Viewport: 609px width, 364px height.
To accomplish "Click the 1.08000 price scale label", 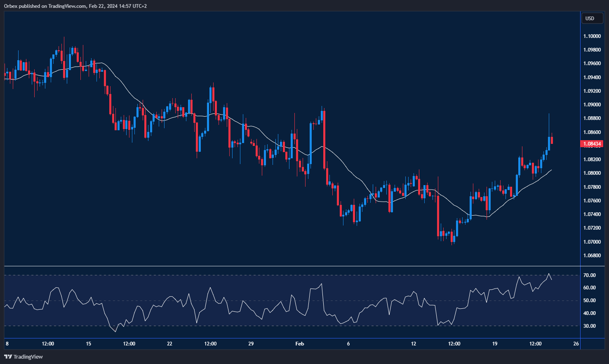I will tap(592, 173).
